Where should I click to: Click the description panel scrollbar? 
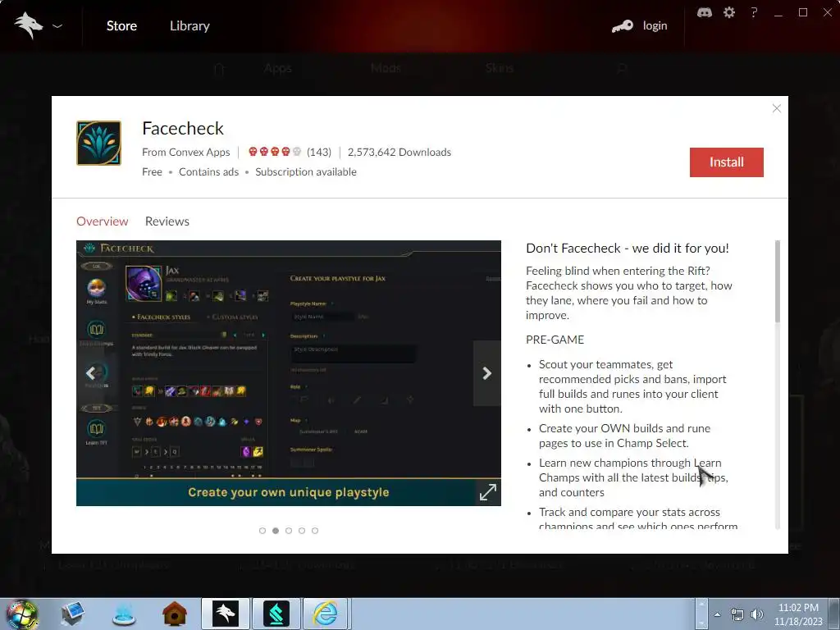point(778,281)
